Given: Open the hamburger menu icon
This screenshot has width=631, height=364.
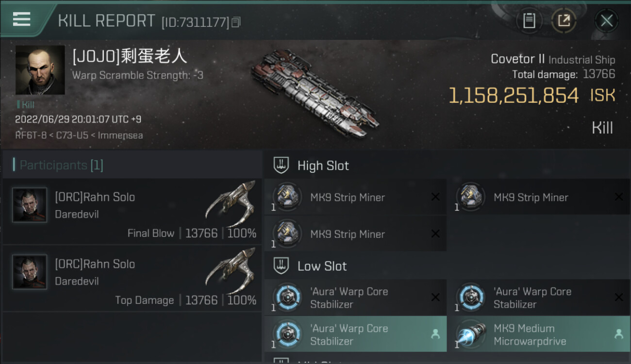Looking at the screenshot, I should pos(21,19).
